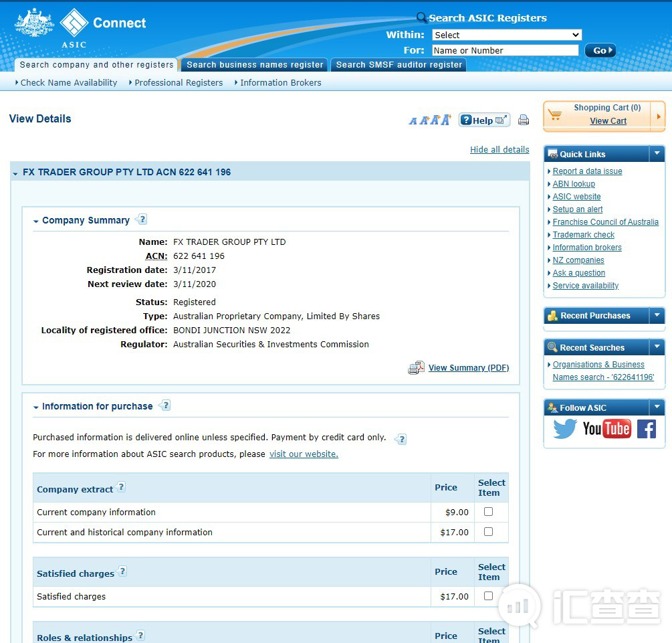Tick Current company information checkbox

point(488,511)
